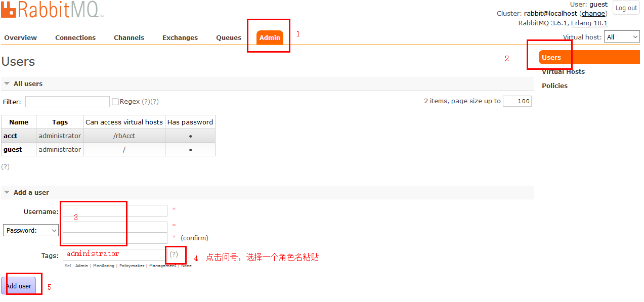This screenshot has height=302, width=644.
Task: Select Users in the admin sidebar
Action: pyautogui.click(x=589, y=57)
